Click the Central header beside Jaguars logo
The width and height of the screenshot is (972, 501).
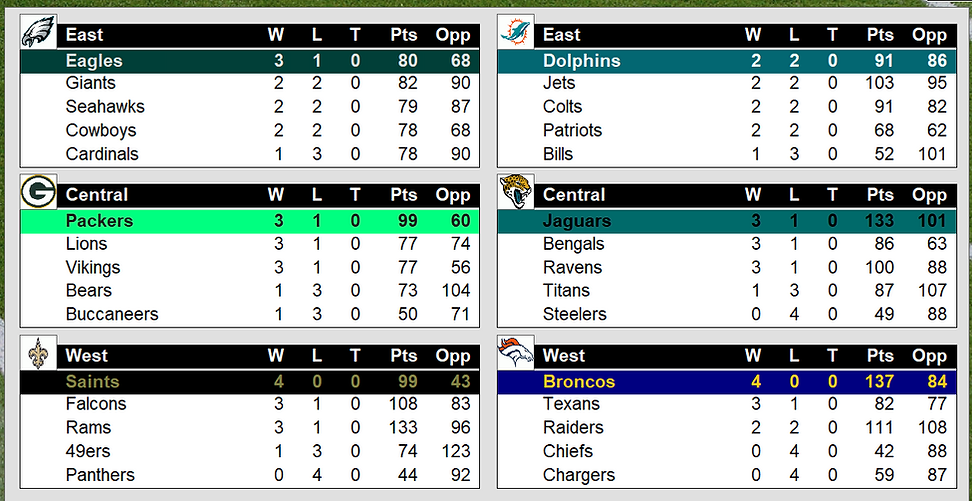click(574, 195)
